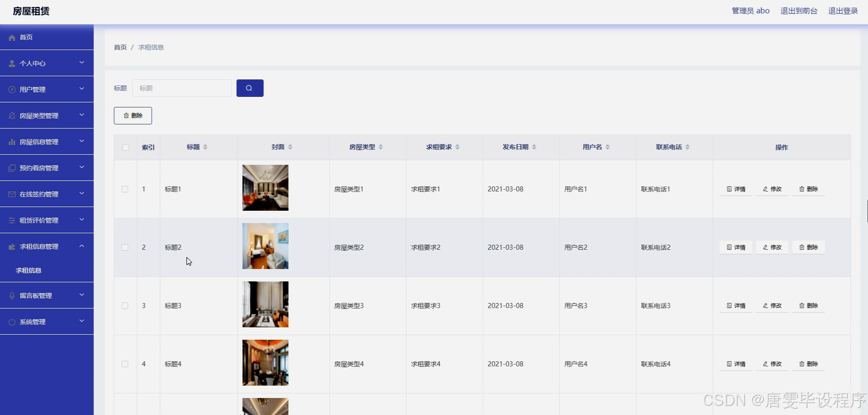Click the cover thumbnail of 标题2
868x415 pixels.
point(265,246)
